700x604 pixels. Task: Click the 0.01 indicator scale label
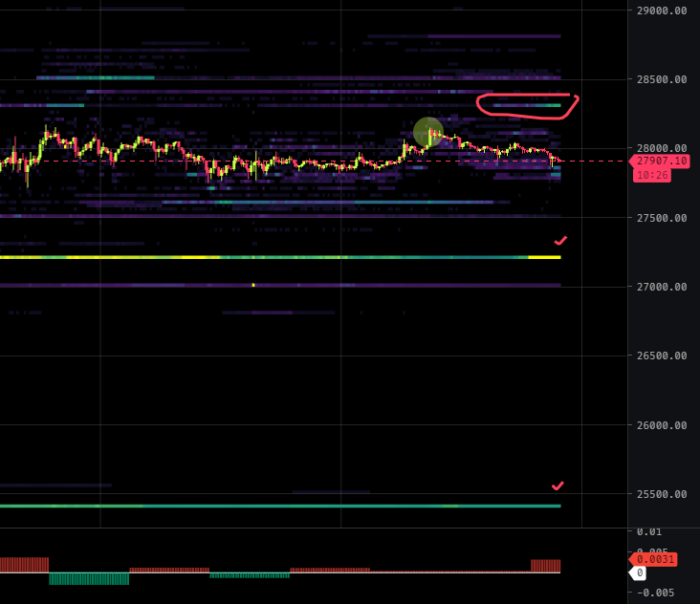pyautogui.click(x=649, y=531)
